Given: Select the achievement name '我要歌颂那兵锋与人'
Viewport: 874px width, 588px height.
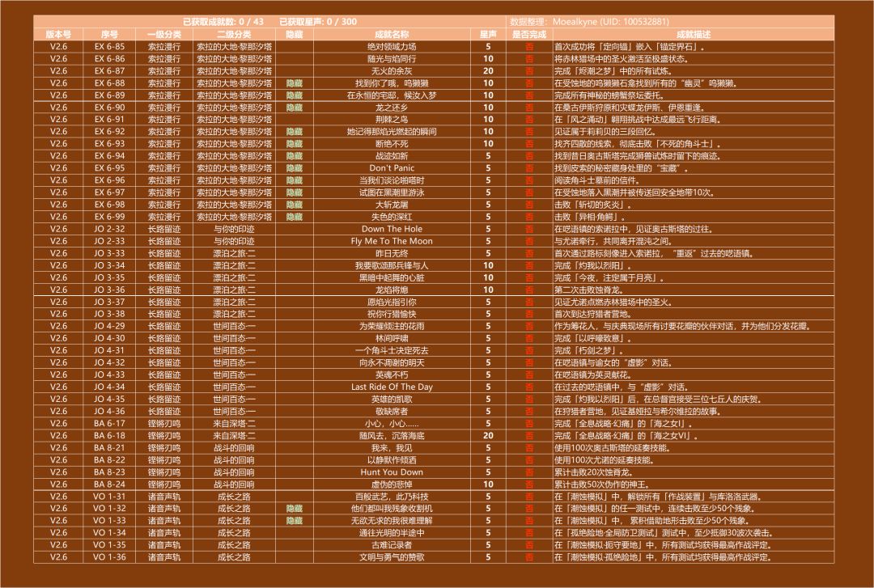Looking at the screenshot, I should (392, 266).
